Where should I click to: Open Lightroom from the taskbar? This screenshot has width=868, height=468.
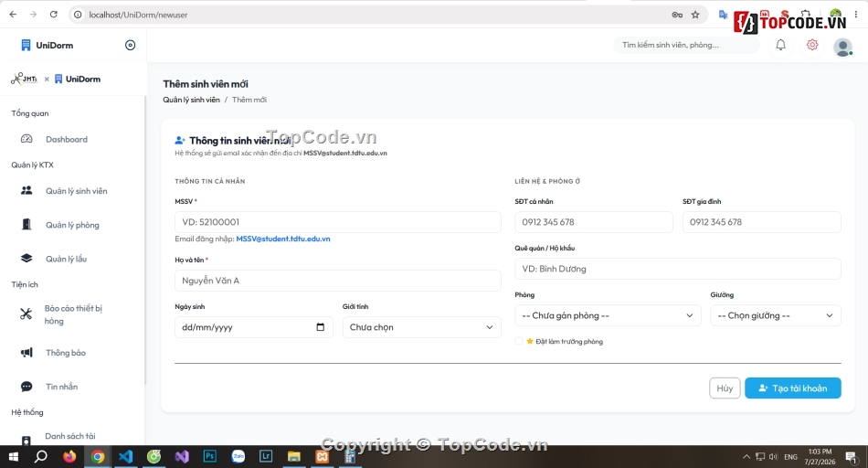click(266, 457)
